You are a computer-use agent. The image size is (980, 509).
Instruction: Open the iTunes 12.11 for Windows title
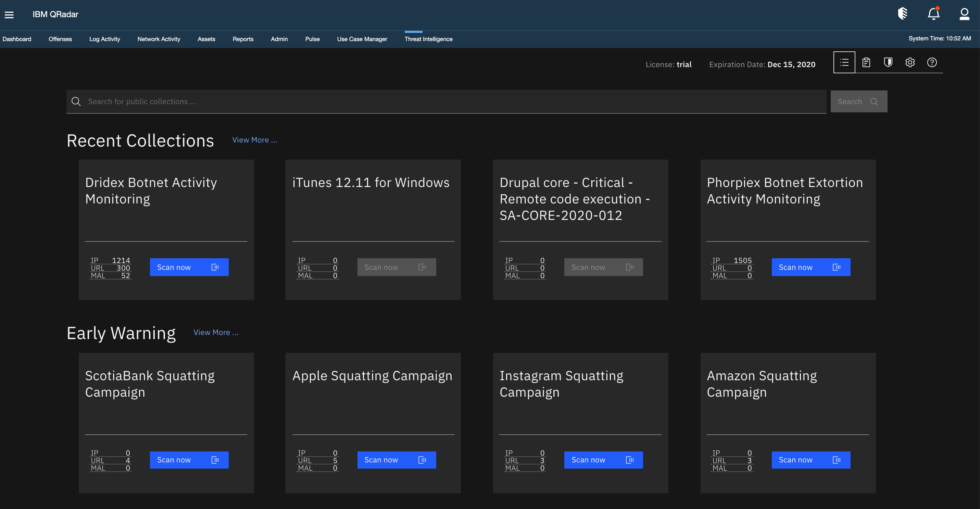[371, 183]
